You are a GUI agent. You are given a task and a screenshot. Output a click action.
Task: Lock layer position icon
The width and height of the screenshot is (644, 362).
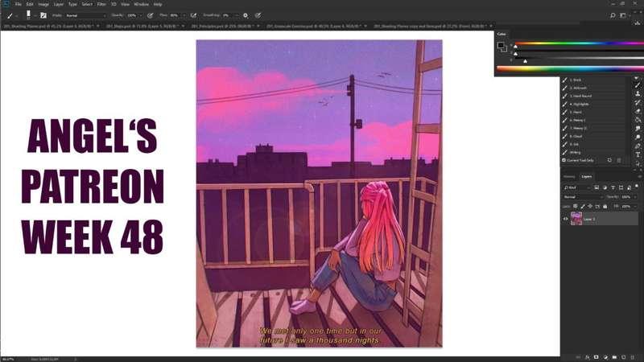[x=590, y=207]
